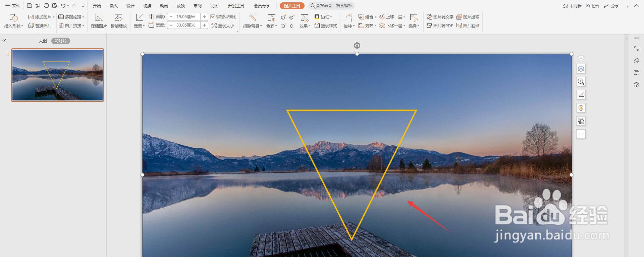Click 图片翻译 image translate
The height and width of the screenshot is (257, 644).
pyautogui.click(x=468, y=26)
